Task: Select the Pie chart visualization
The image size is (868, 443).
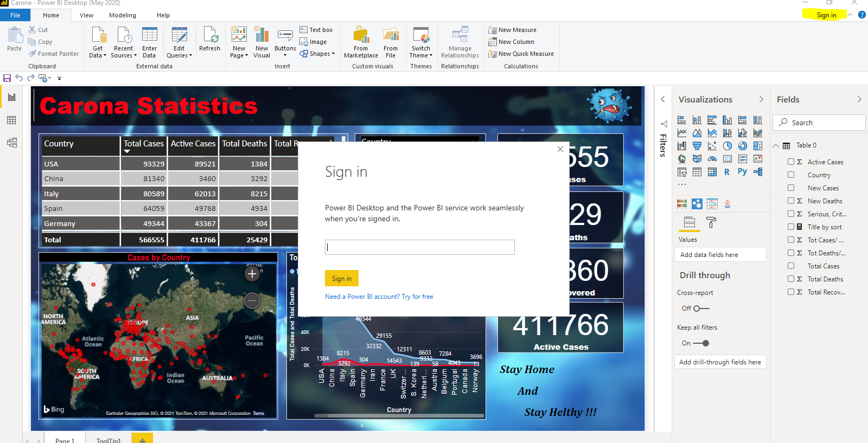Action: point(727,146)
